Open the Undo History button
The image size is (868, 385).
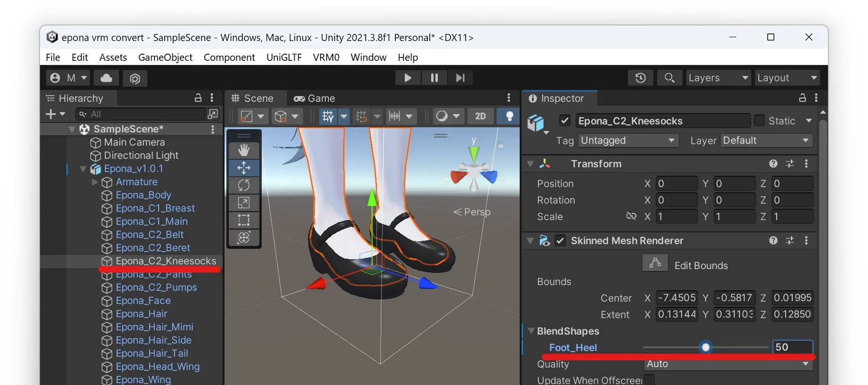tap(641, 78)
